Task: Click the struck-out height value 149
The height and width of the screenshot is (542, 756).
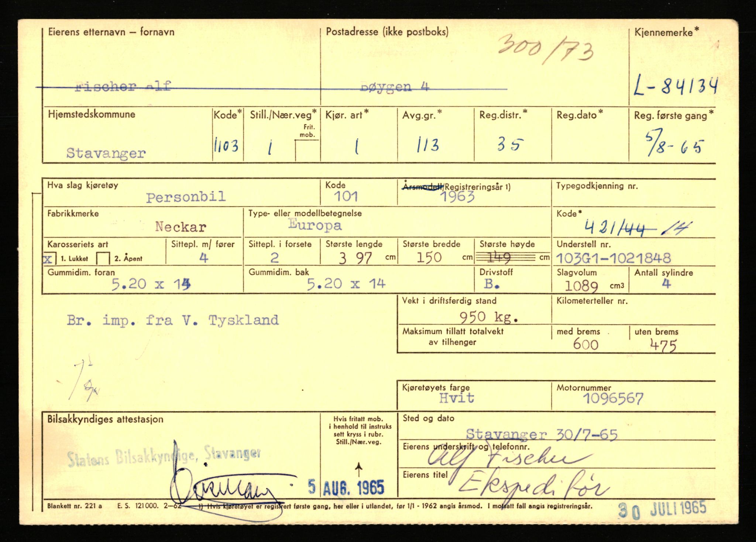Action: 499,257
